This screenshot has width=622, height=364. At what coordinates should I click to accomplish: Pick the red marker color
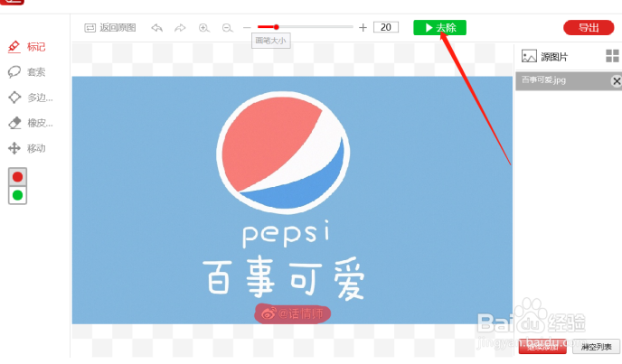click(x=17, y=177)
